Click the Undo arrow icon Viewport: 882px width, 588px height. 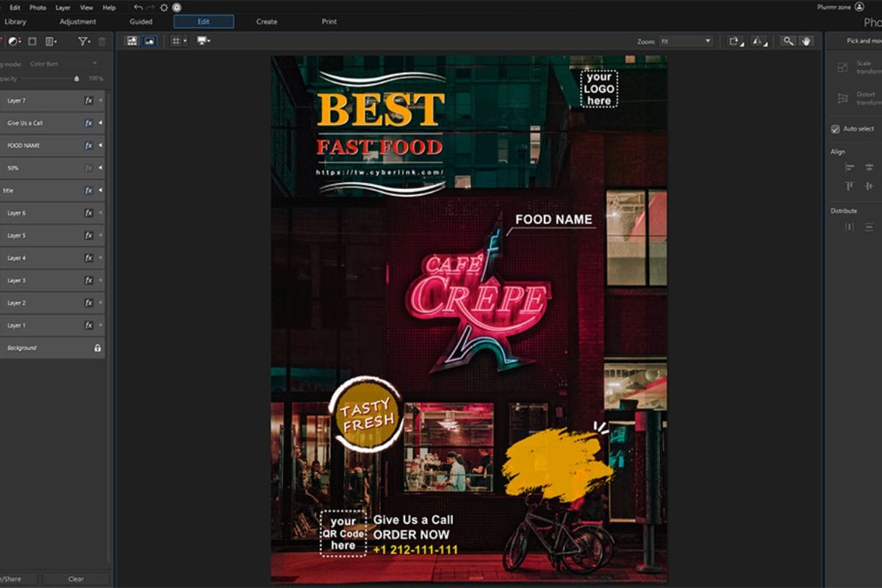coord(138,7)
